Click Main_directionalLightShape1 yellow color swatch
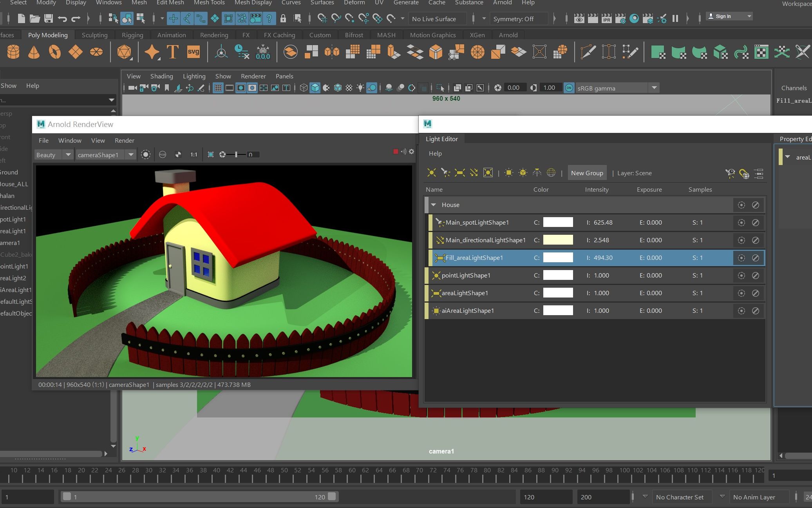This screenshot has width=812, height=508. pos(558,240)
